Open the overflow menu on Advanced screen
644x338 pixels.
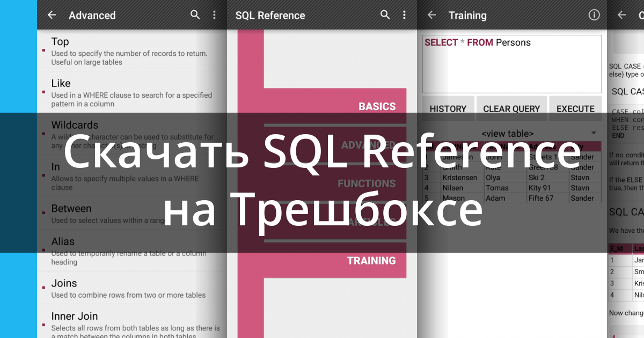coord(214,15)
